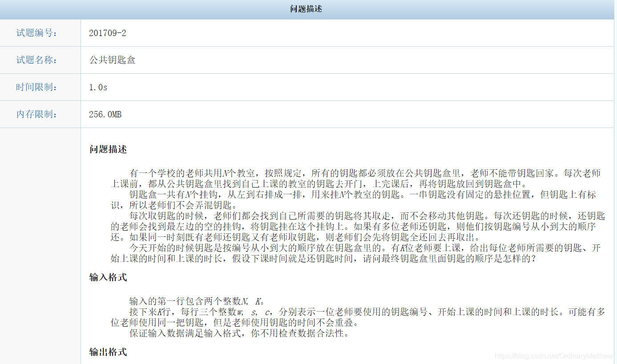The image size is (617, 364).
Task: Click the bold 问题描述 section heading
Action: (x=108, y=149)
